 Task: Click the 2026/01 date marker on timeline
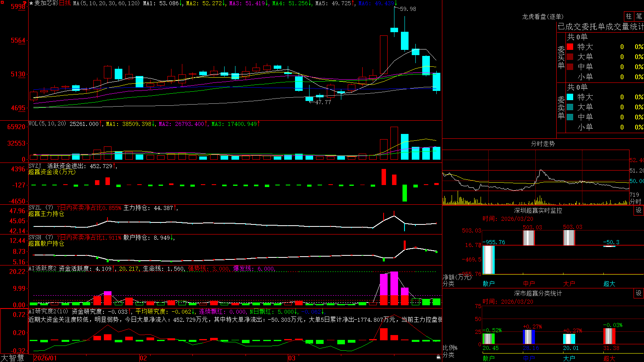(45, 358)
